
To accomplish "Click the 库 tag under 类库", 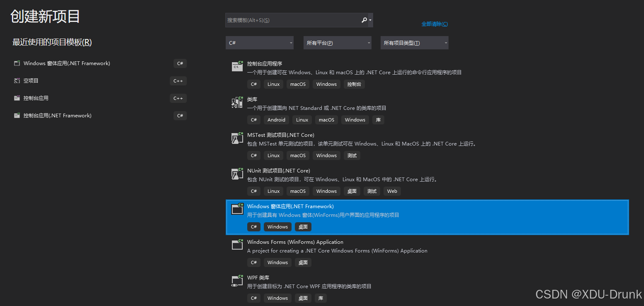I will tap(378, 120).
